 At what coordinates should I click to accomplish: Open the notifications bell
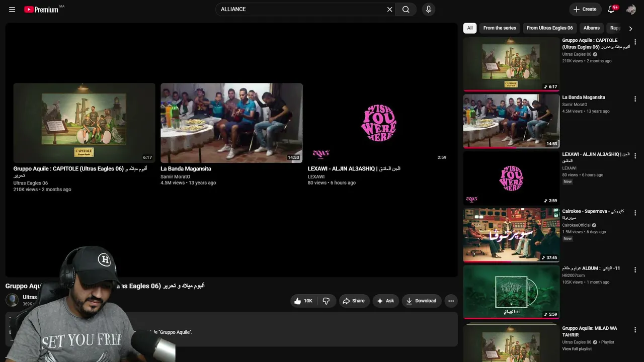(x=612, y=9)
